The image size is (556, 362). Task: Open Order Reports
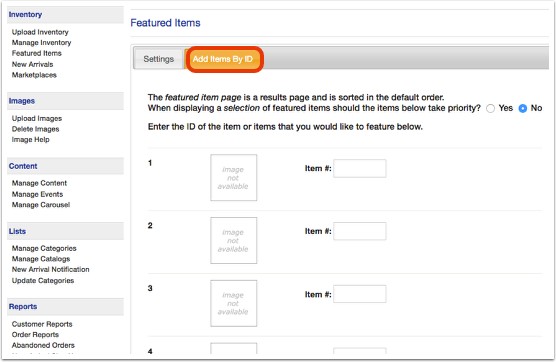(35, 335)
